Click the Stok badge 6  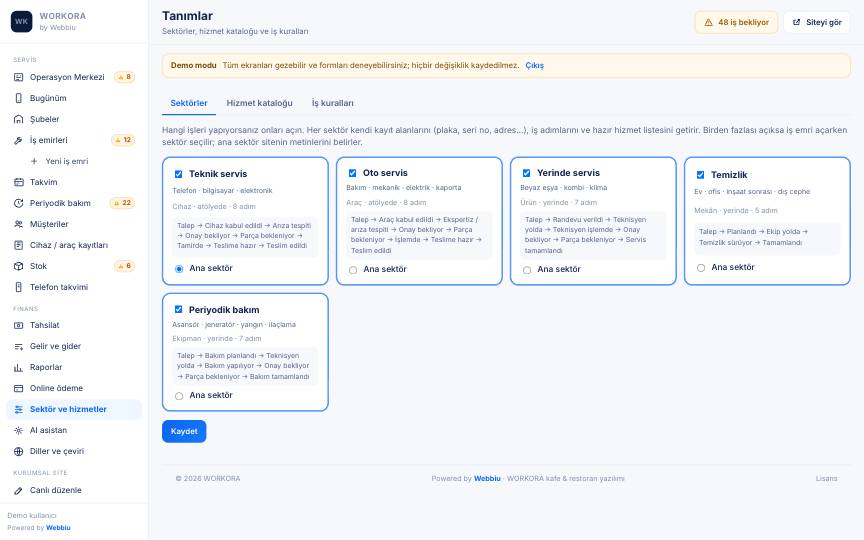(x=125, y=266)
